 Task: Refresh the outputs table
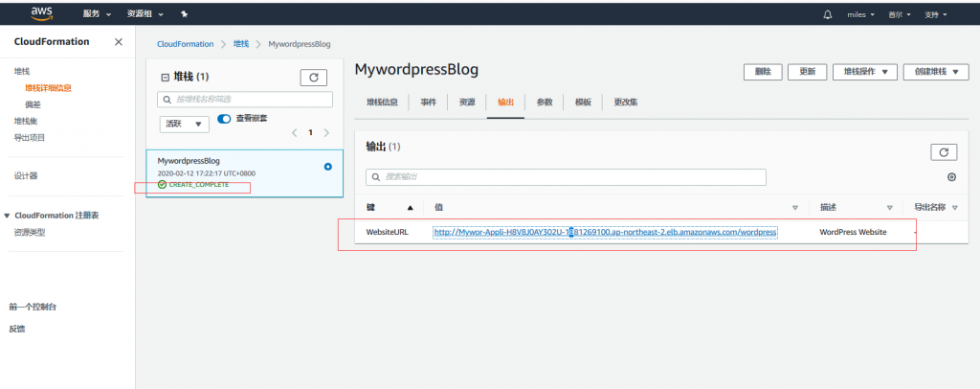(x=944, y=152)
